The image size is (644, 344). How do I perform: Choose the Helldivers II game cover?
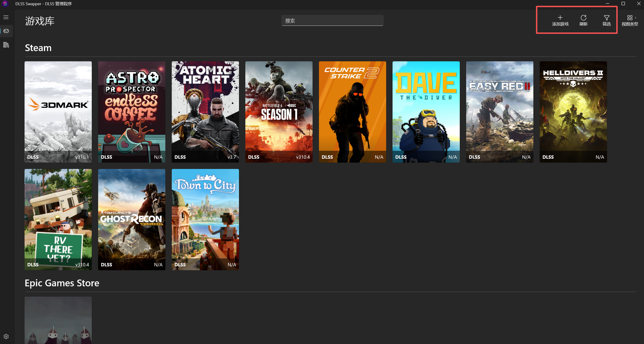573,112
